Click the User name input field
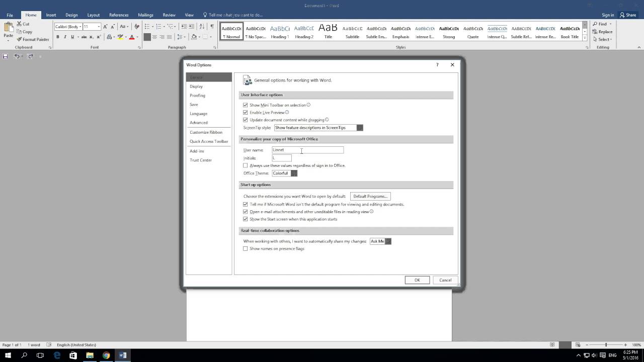This screenshot has height=362, width=644. 307,150
